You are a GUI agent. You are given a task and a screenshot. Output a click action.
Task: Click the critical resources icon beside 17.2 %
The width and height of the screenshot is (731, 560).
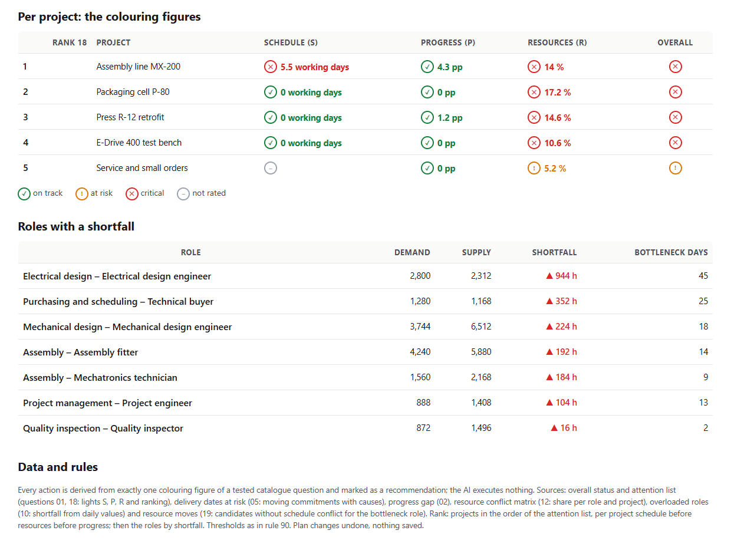pyautogui.click(x=534, y=93)
